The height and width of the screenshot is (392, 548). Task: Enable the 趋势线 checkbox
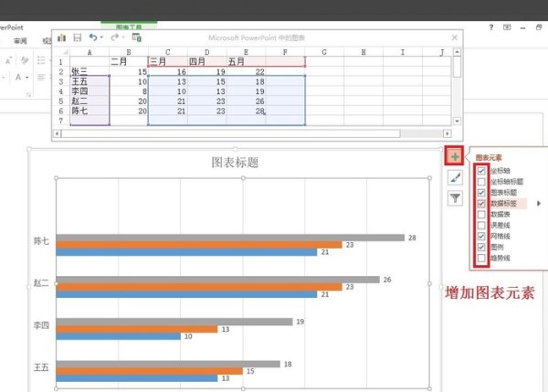coord(481,259)
